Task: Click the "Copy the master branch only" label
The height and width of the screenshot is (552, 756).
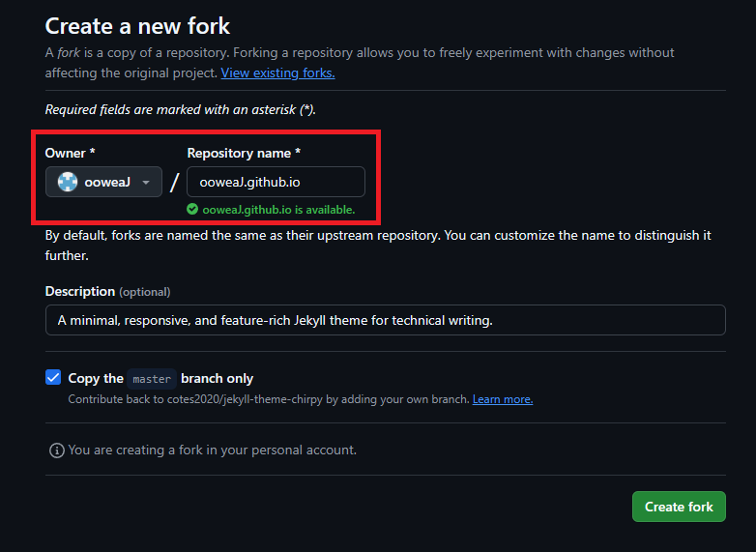Action: tap(160, 379)
